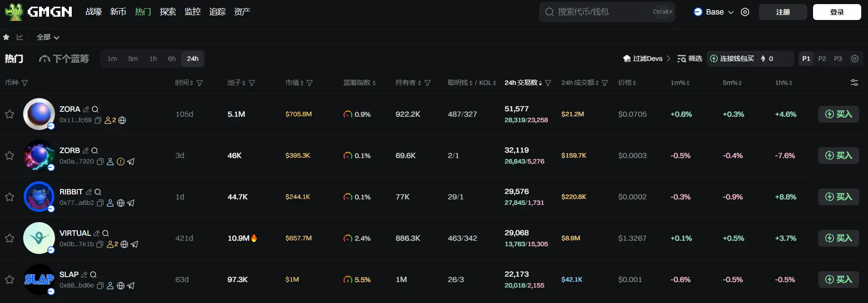Open the 热门 nav item
The height and width of the screenshot is (303, 868).
click(x=143, y=12)
